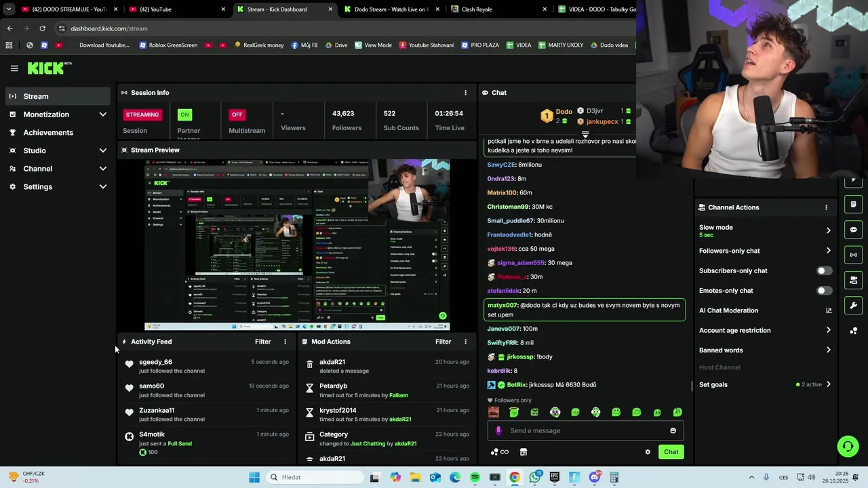Expand the Channel sidebar section
The height and width of the screenshot is (488, 868).
pos(103,169)
